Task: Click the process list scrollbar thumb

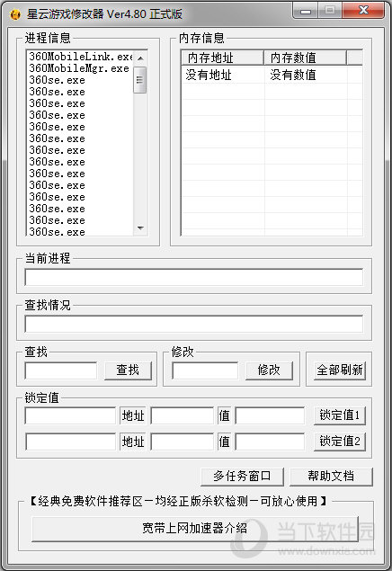Action: [x=140, y=80]
